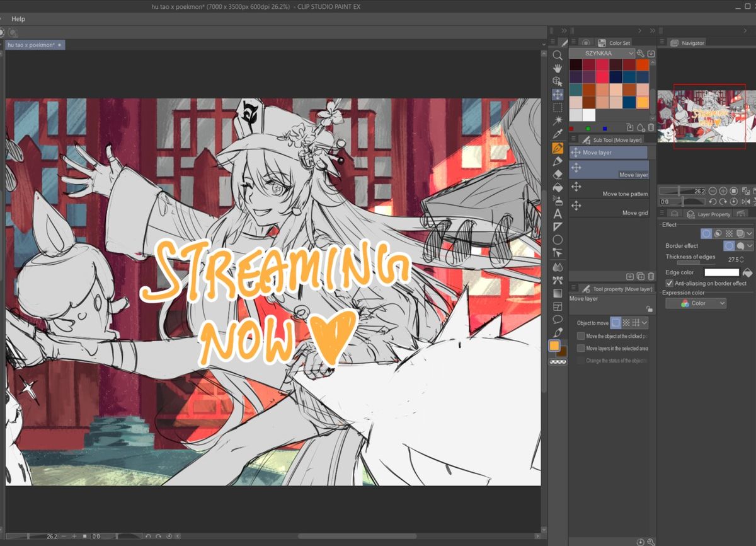The image size is (756, 546).
Task: Select the rectangle Selection area tool
Action: point(558,108)
